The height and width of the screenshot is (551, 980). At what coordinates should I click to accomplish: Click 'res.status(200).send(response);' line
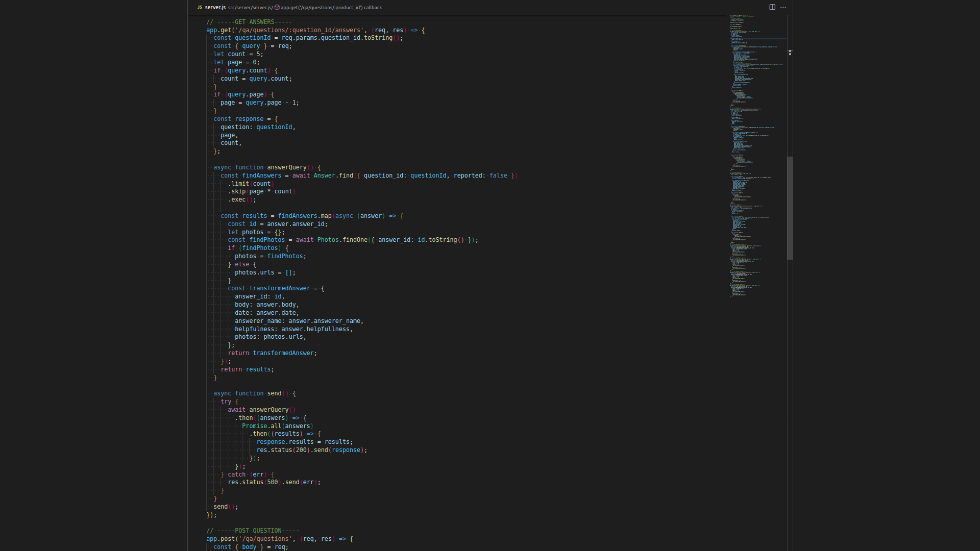click(x=312, y=450)
